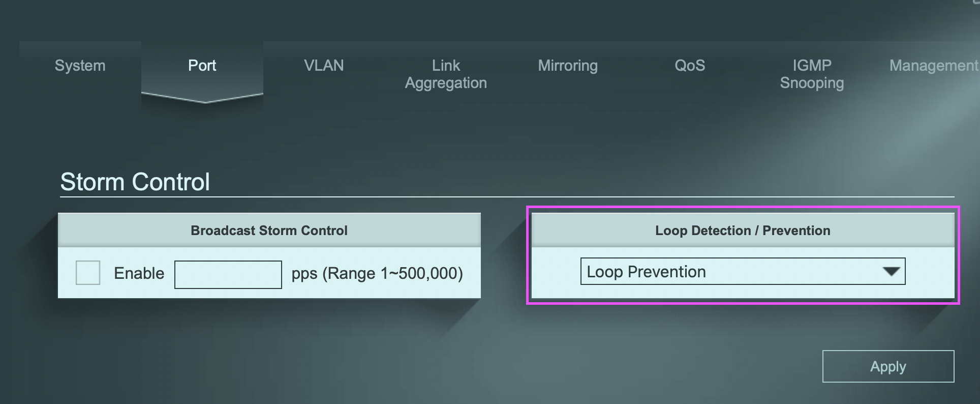Screen dimensions: 980x404
Task: Select the currently active Port tab
Action: 202,65
